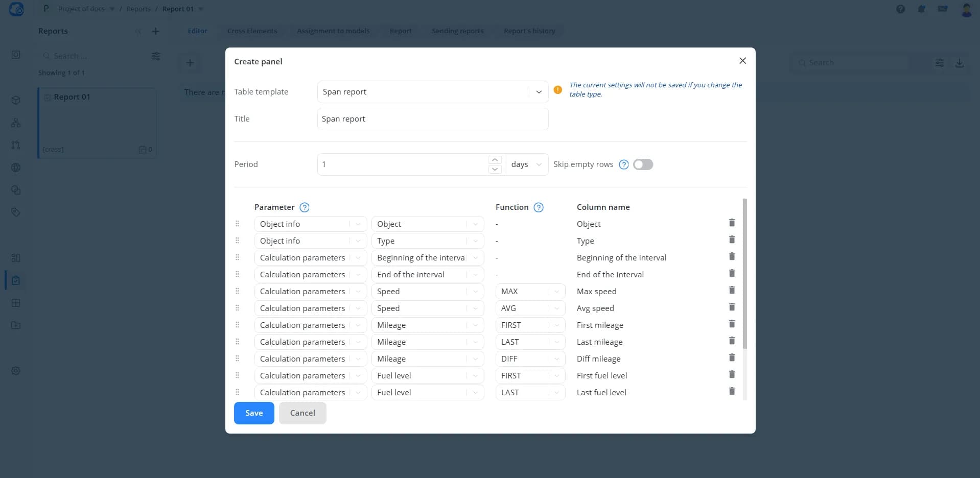Image resolution: width=980 pixels, height=478 pixels.
Task: Save the new panel
Action: [x=254, y=413]
